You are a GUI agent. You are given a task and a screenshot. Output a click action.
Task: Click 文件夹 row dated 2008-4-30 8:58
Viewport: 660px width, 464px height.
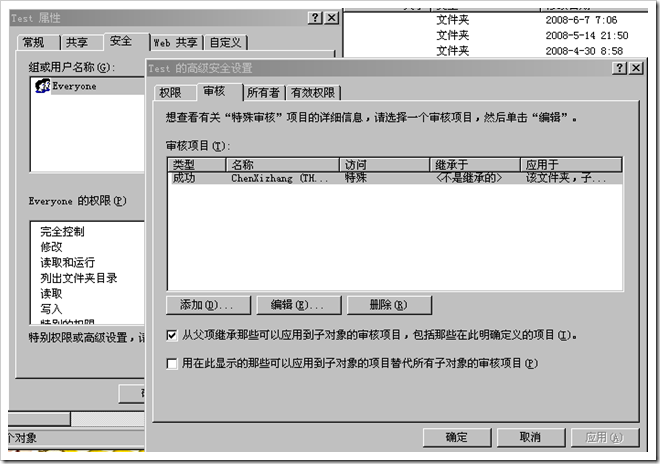(x=496, y=51)
